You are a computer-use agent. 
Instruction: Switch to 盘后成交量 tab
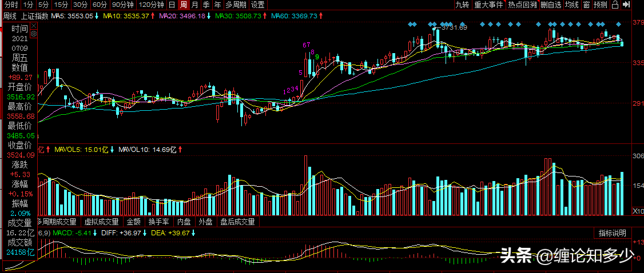(x=237, y=222)
